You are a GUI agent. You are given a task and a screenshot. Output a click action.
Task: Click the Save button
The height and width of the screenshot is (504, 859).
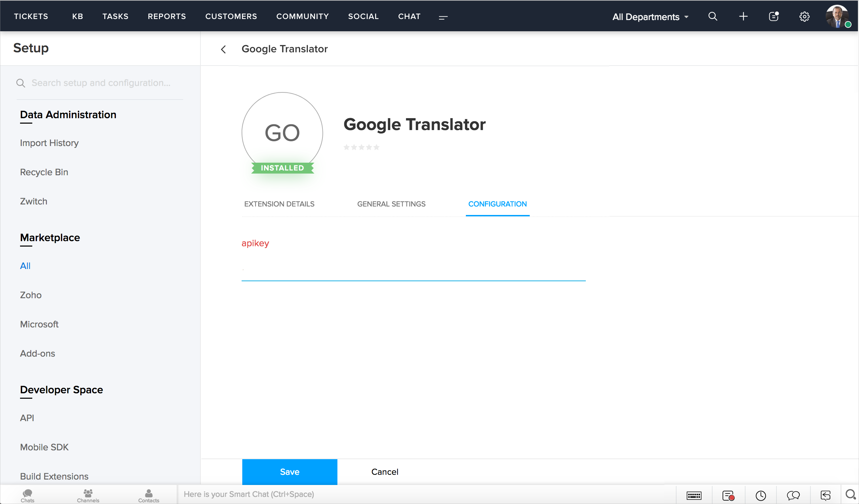click(x=290, y=472)
